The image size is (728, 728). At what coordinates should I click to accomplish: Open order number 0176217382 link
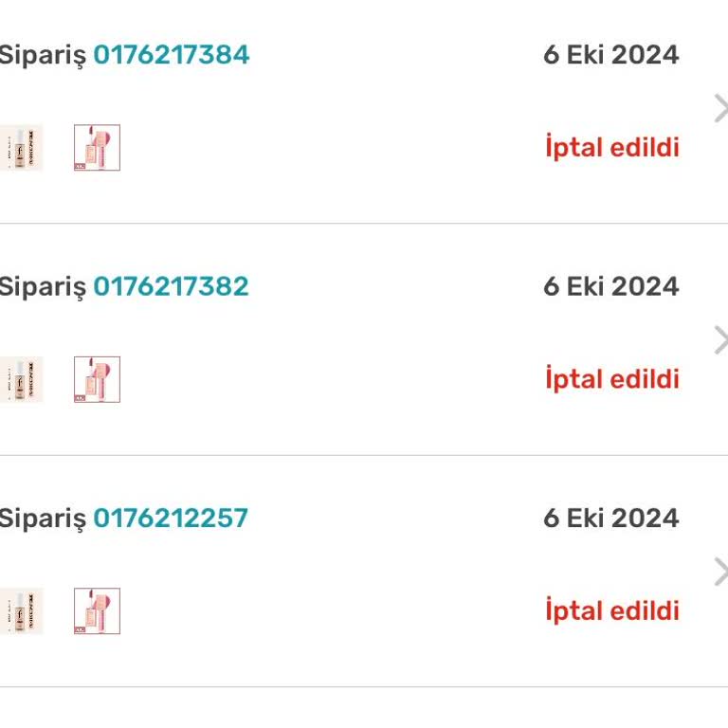coord(171,286)
